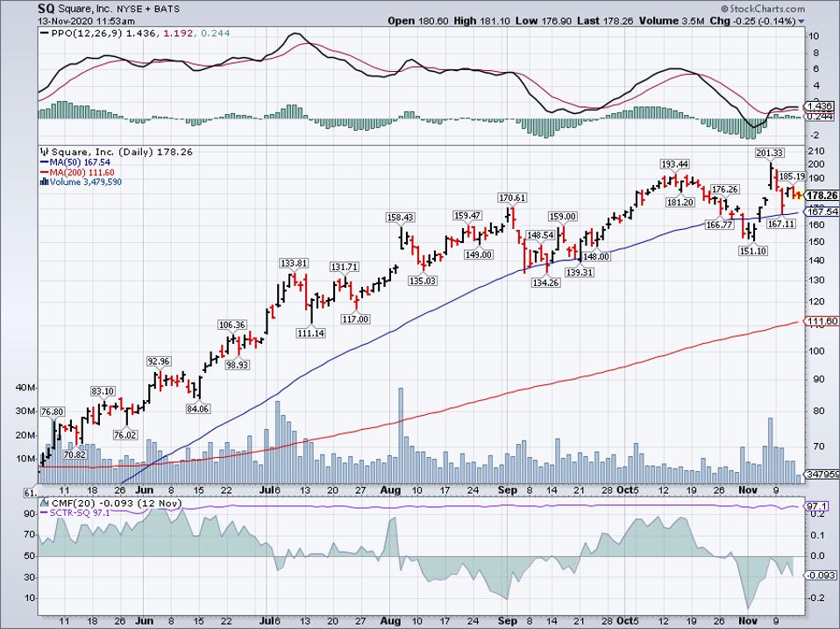Click the 158.43 price label
Viewport: 840px width, 629px height.
[400, 218]
